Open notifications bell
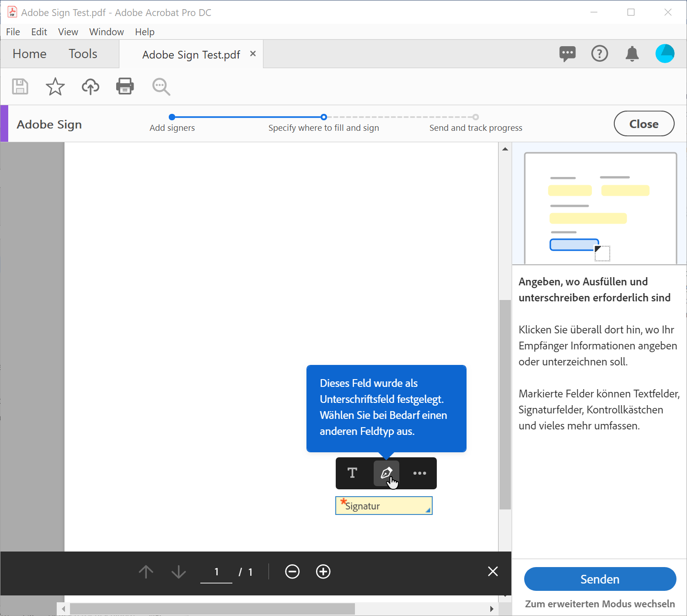This screenshot has width=687, height=616. click(x=632, y=54)
